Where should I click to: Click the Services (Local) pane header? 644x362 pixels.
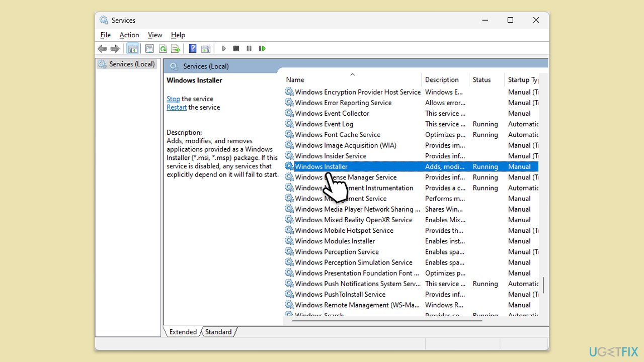(357, 66)
